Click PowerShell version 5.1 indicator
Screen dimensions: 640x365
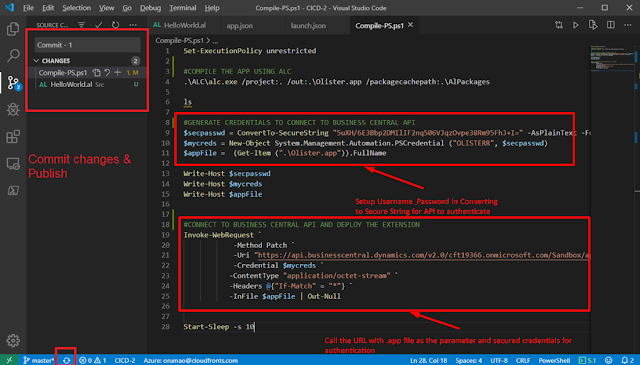(x=587, y=360)
